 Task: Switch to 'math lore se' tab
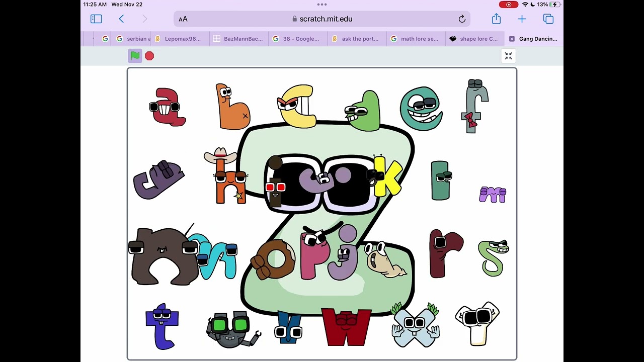click(x=416, y=39)
